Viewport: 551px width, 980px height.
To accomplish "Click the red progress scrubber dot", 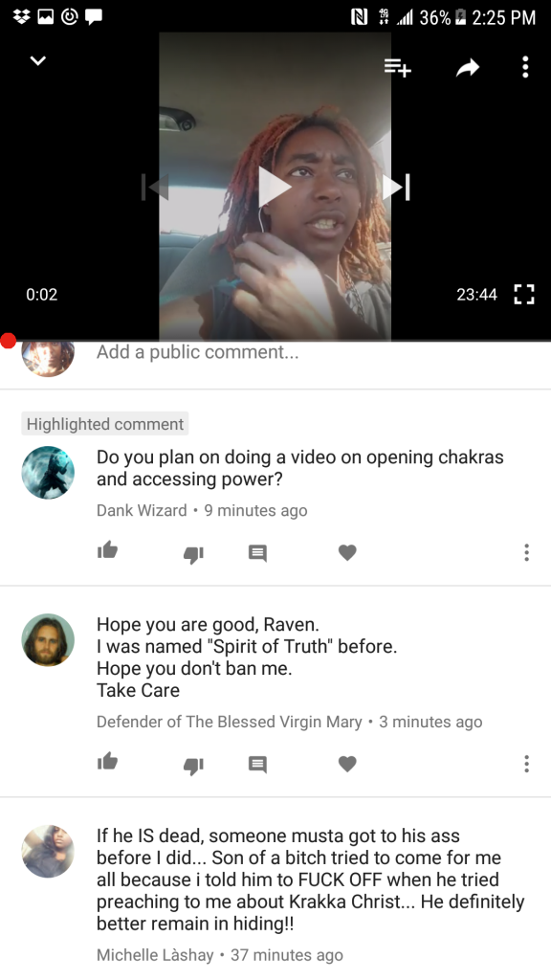I will tap(8, 341).
